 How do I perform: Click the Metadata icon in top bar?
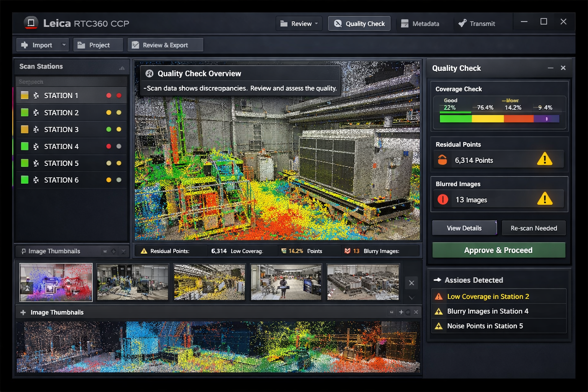405,23
